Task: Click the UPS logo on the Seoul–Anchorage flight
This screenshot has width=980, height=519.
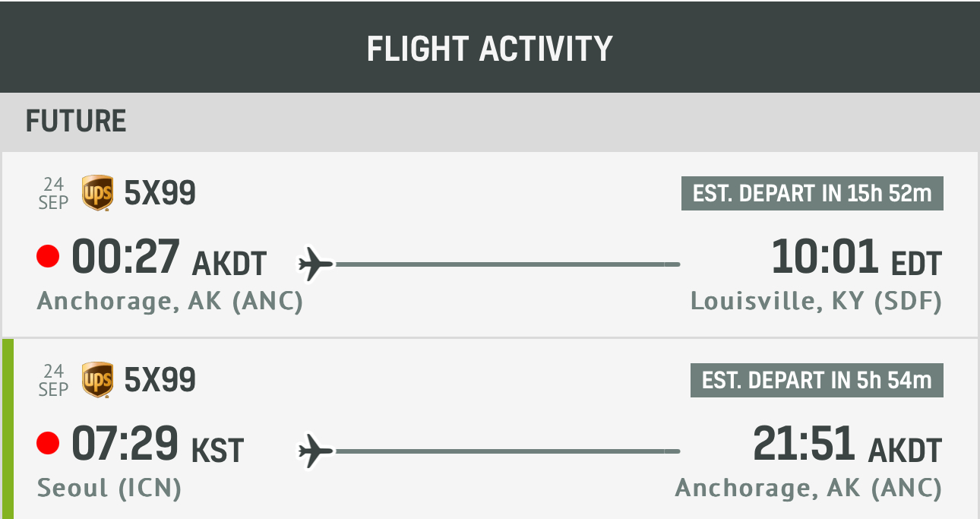Action: click(98, 379)
